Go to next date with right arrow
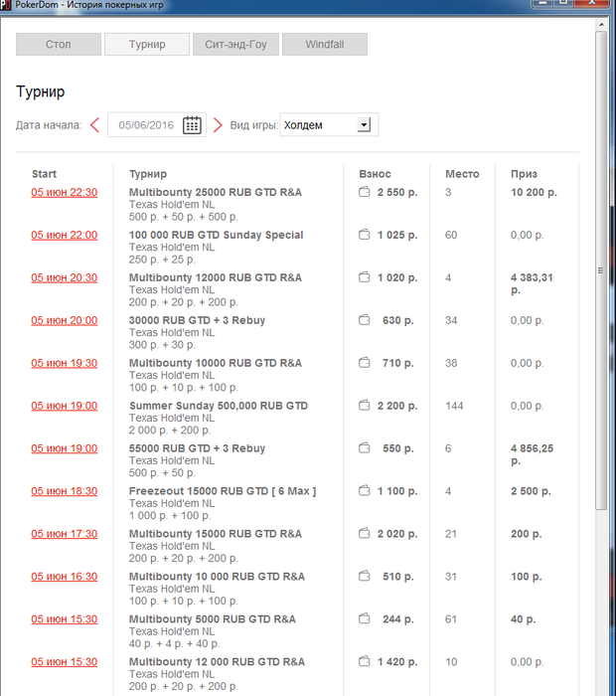This screenshot has height=696, width=616. pyautogui.click(x=218, y=125)
